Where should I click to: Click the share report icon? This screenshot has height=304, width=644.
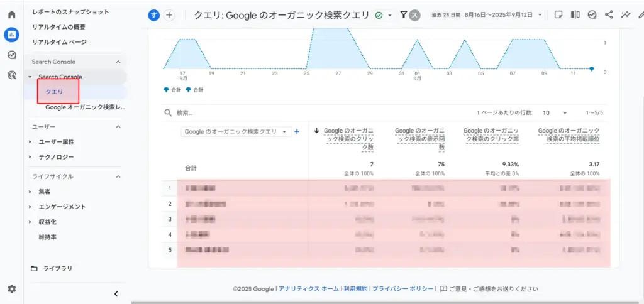tap(609, 14)
